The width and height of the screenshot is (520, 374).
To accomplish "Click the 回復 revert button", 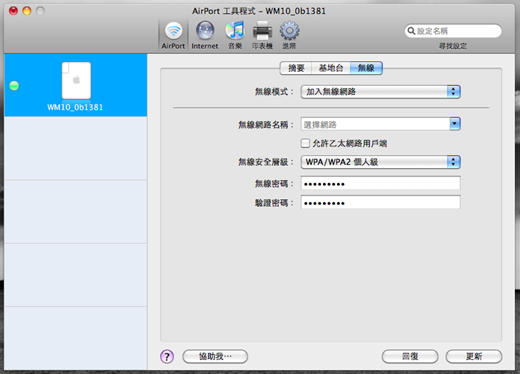I will (x=410, y=356).
